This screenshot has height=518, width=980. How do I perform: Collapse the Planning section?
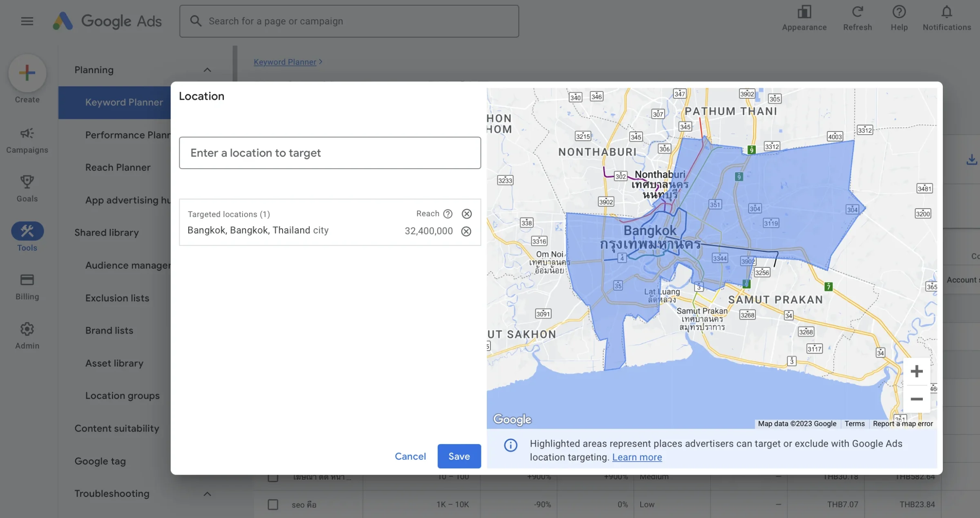pyautogui.click(x=207, y=70)
